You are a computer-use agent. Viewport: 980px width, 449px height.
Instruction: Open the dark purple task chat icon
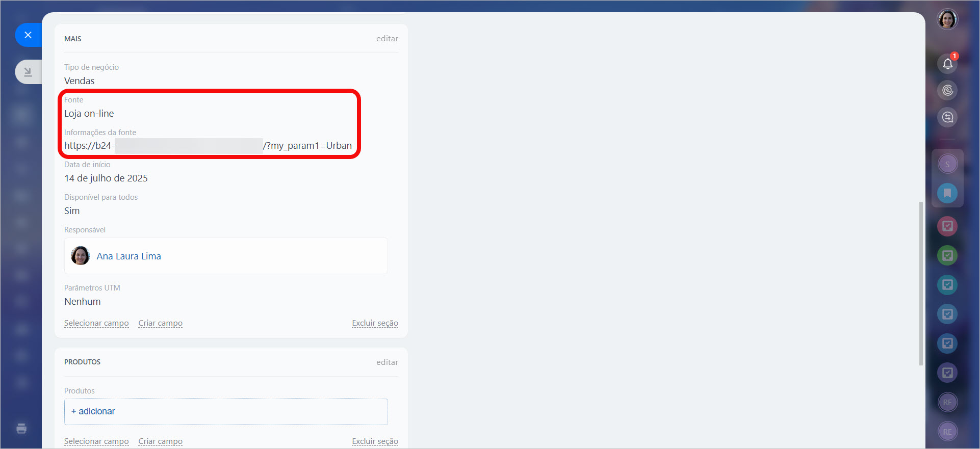[947, 373]
